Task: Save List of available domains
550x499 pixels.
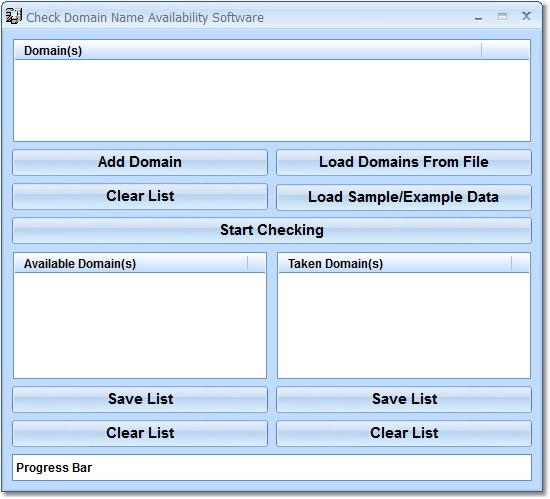Action: tap(140, 399)
